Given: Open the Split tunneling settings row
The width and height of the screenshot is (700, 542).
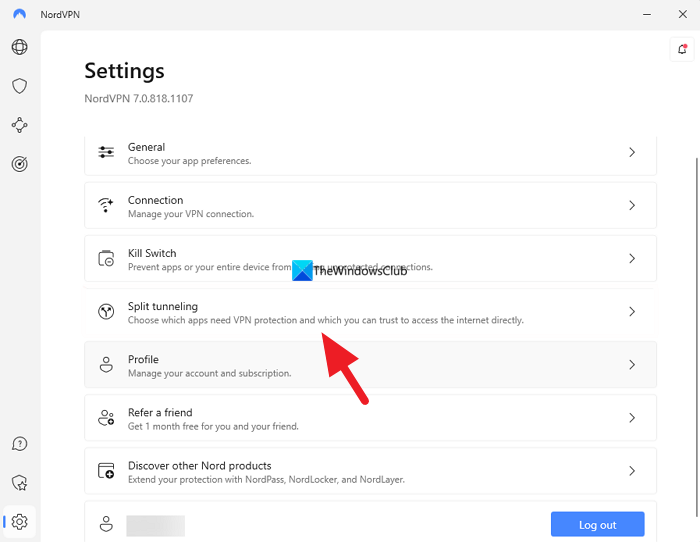Looking at the screenshot, I should pyautogui.click(x=370, y=312).
